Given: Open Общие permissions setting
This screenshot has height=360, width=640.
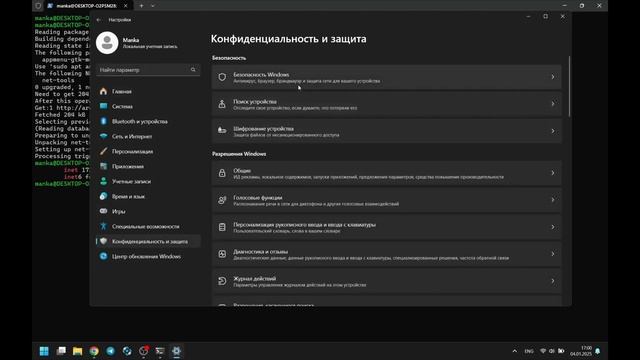Looking at the screenshot, I should coord(386,173).
